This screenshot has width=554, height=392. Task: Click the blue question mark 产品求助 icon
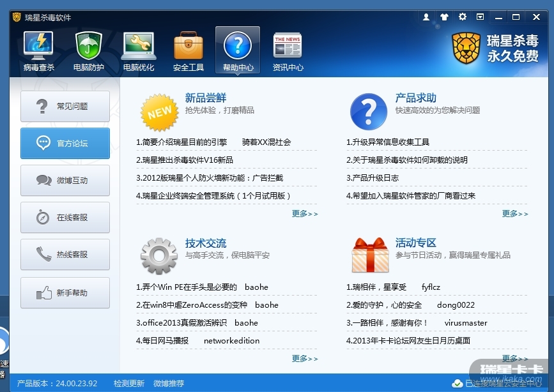[369, 112]
